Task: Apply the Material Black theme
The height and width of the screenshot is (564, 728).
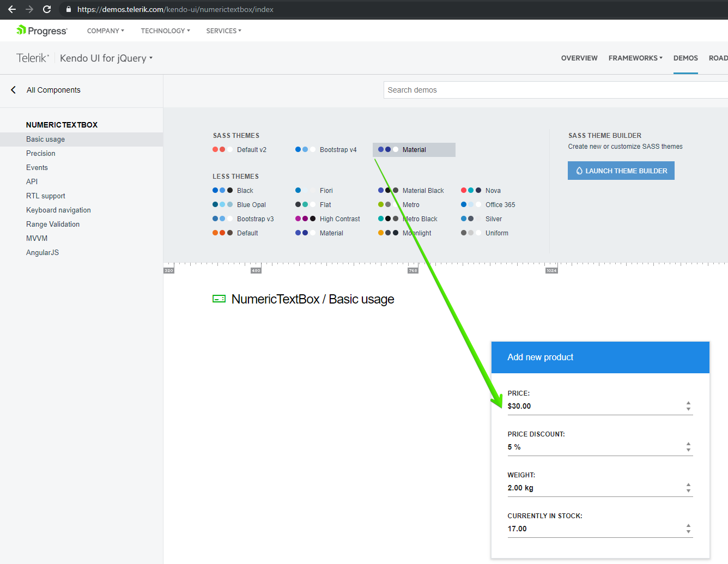Action: [x=411, y=191]
